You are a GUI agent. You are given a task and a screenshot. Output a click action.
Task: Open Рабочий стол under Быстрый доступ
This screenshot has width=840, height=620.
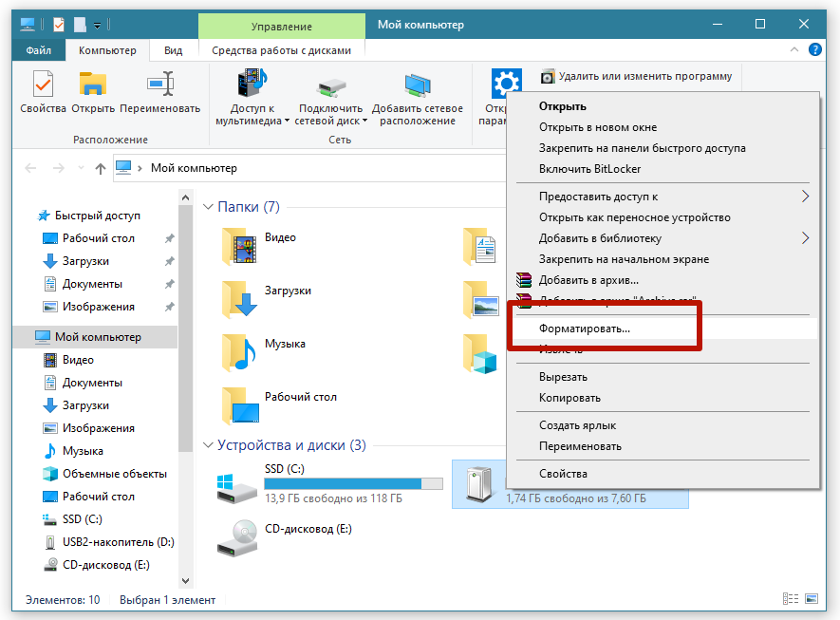tap(98, 238)
